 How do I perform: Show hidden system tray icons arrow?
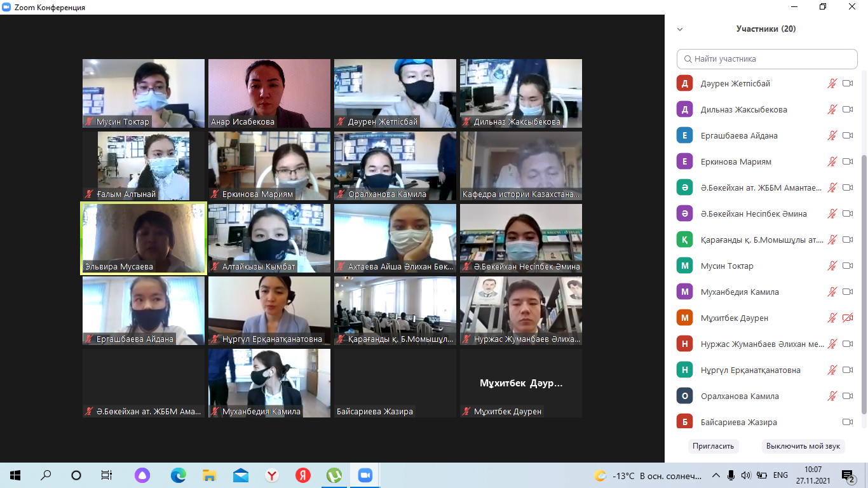pyautogui.click(x=715, y=475)
